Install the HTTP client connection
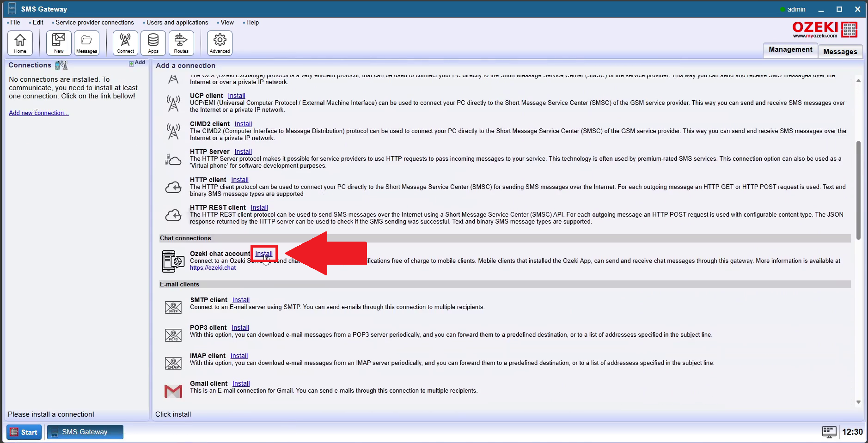This screenshot has width=868, height=443. click(x=240, y=180)
